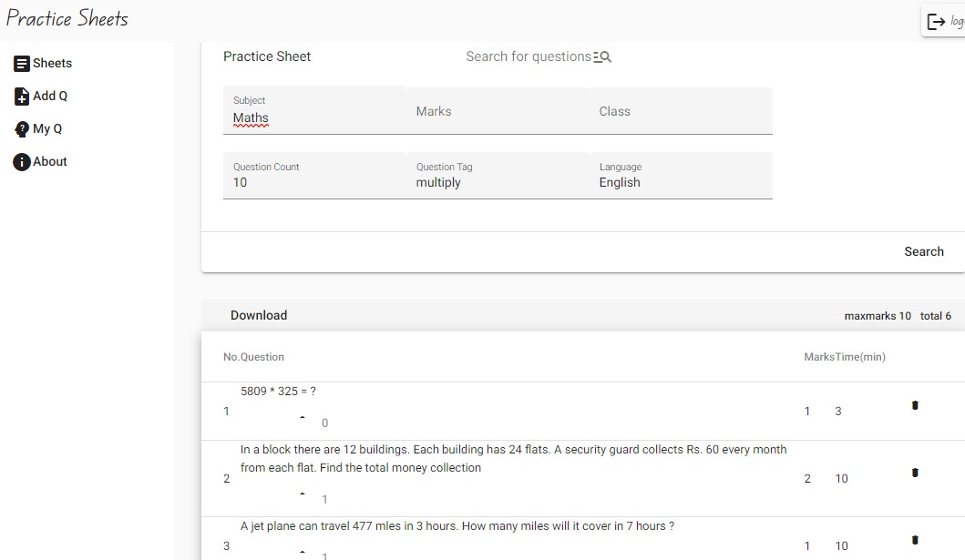Click the search-list icon beside Search for questions
Screen dimensions: 965x560
602,56
